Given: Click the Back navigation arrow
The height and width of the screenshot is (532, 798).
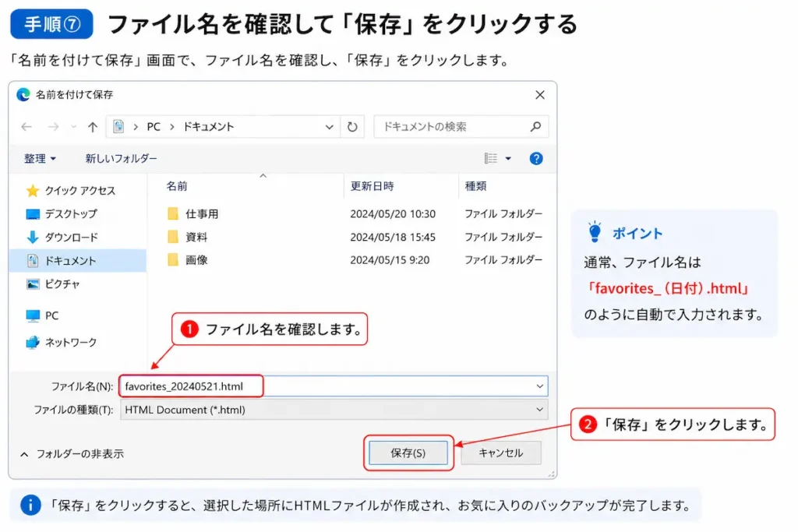Looking at the screenshot, I should click(26, 127).
